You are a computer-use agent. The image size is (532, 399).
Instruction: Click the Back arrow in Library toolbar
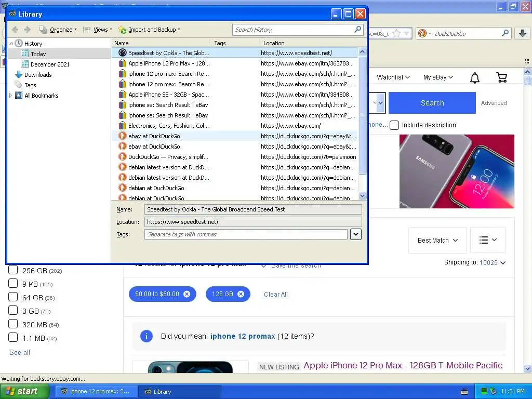click(15, 30)
